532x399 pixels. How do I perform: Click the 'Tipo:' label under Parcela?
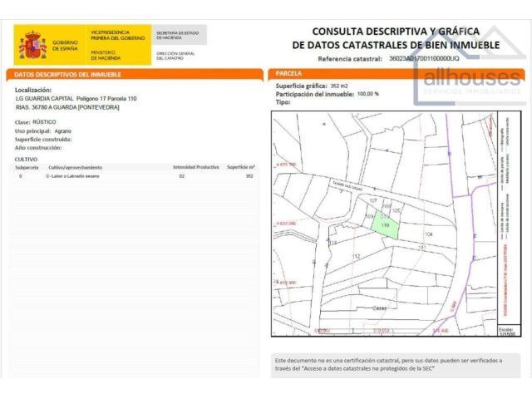(x=283, y=102)
